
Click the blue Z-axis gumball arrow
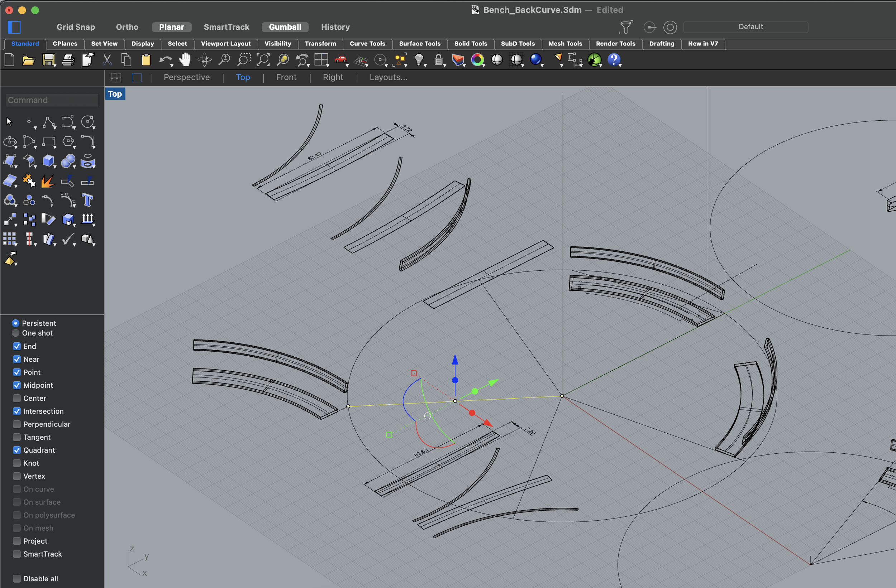pos(455,360)
